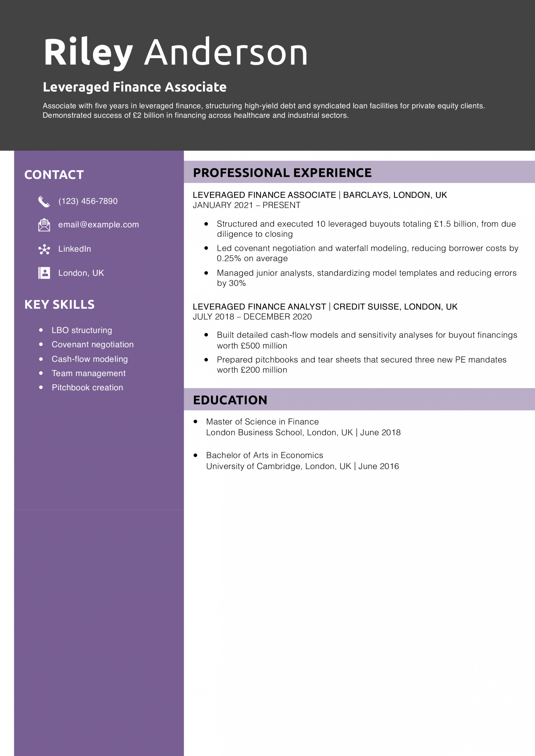Screen dimensions: 535x756
Task: Click the PROFESSIONAL EXPERIENCE heading
Action: 282,173
